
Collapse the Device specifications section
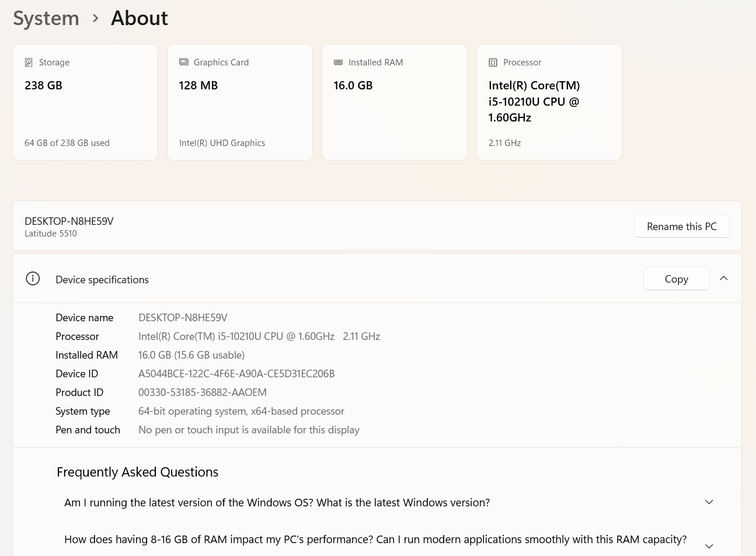[x=723, y=279]
